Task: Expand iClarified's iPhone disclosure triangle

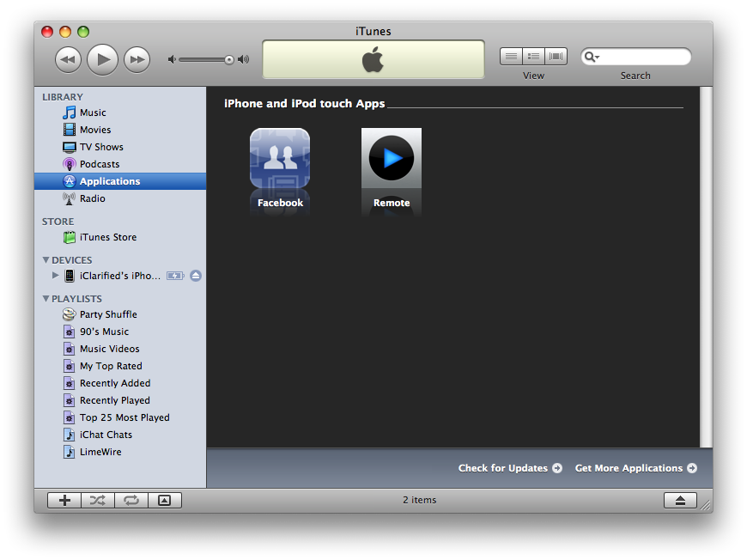Action: 55,275
